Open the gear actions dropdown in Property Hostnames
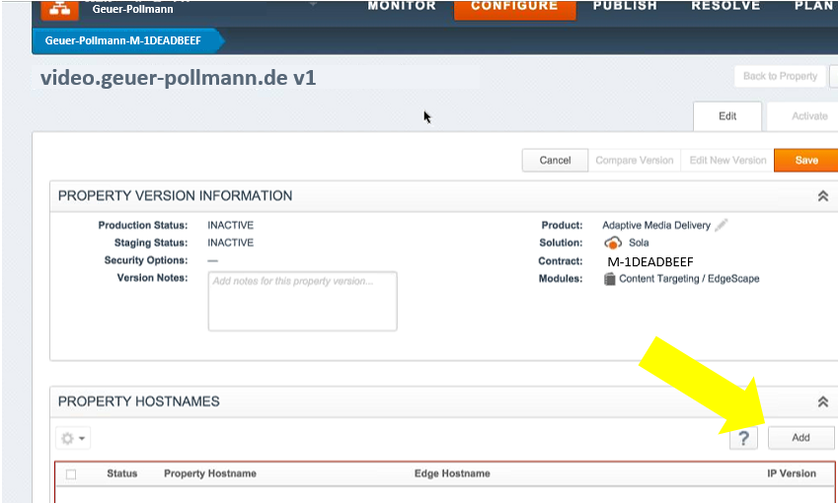Image resolution: width=838 pixels, height=504 pixels. (73, 438)
